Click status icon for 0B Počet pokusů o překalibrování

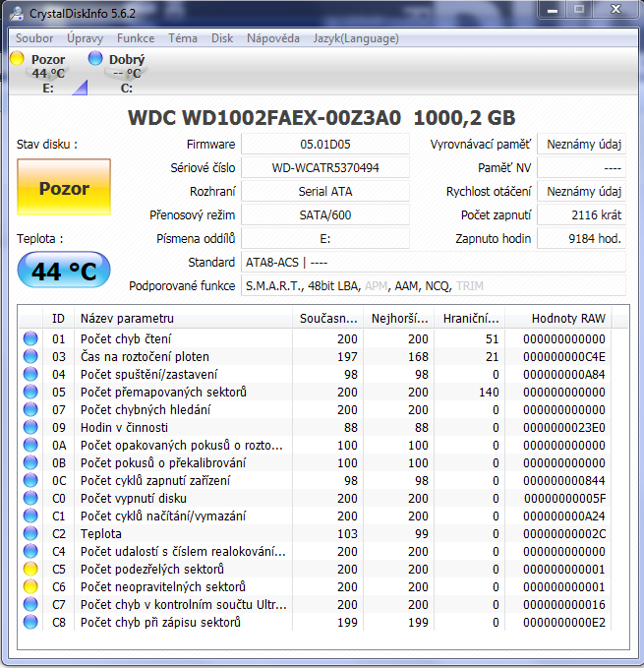pos(30,462)
